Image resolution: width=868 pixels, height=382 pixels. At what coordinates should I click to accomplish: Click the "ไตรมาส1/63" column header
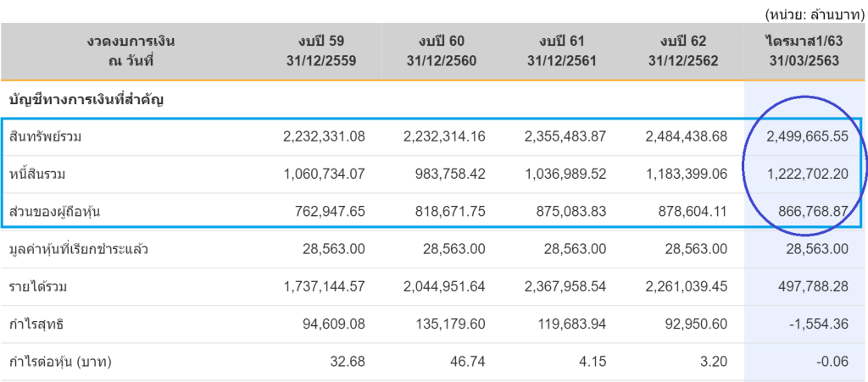click(x=805, y=51)
